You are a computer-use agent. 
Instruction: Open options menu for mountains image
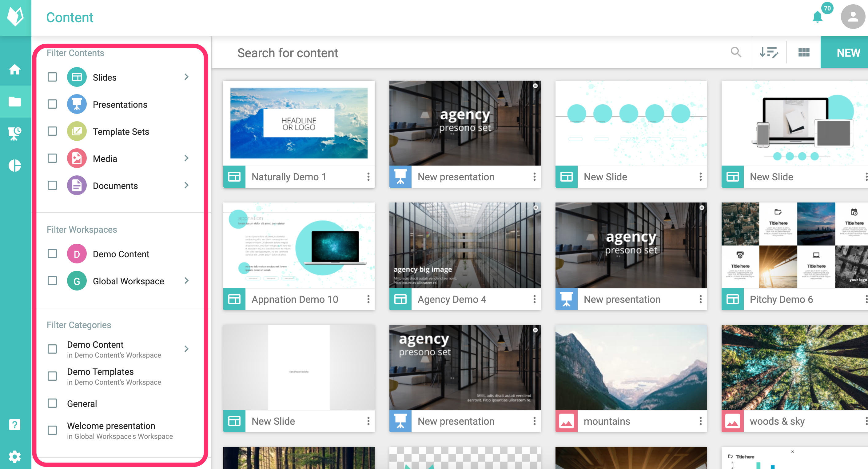click(701, 421)
